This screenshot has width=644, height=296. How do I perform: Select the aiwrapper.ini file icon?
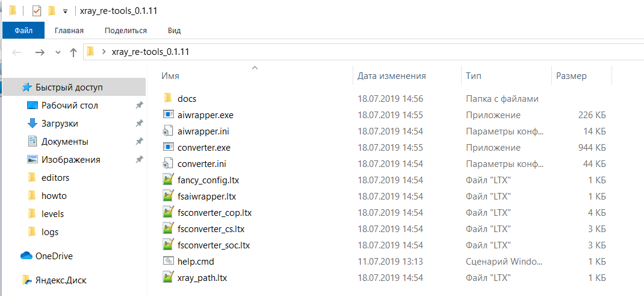click(167, 131)
